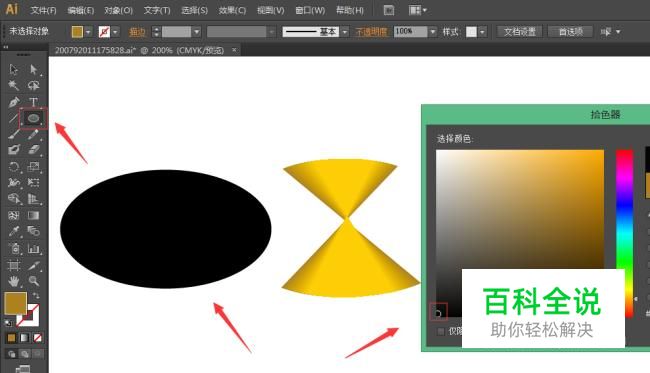
Task: Pick the Eyedropper tool
Action: click(x=14, y=231)
